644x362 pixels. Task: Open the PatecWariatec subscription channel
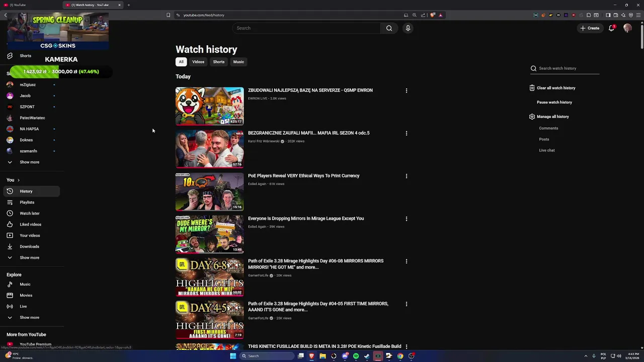[31, 118]
